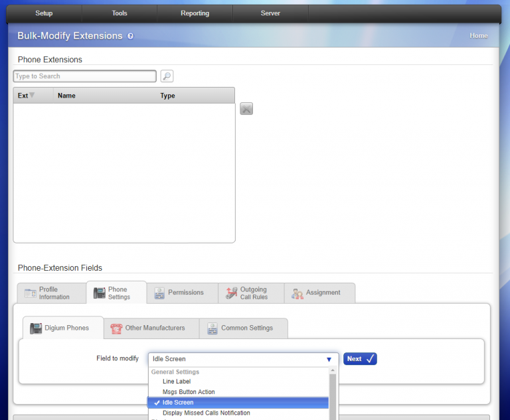Click the help icon beside Bulk-Modify Extensions
510x420 pixels.
pyautogui.click(x=130, y=36)
